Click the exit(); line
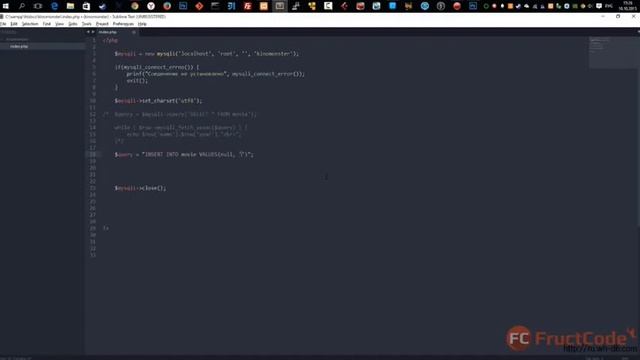This screenshot has width=640, height=360. 137,81
